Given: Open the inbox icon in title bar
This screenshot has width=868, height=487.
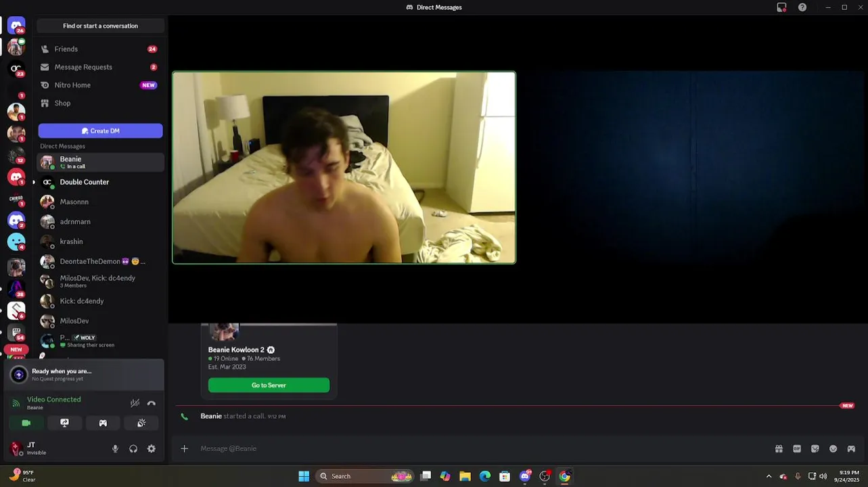Looking at the screenshot, I should pos(781,7).
